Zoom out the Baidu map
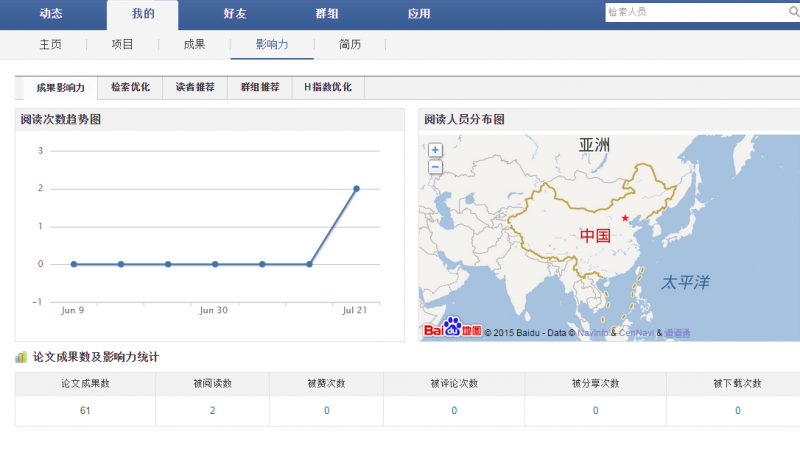800x464 pixels. [x=435, y=167]
